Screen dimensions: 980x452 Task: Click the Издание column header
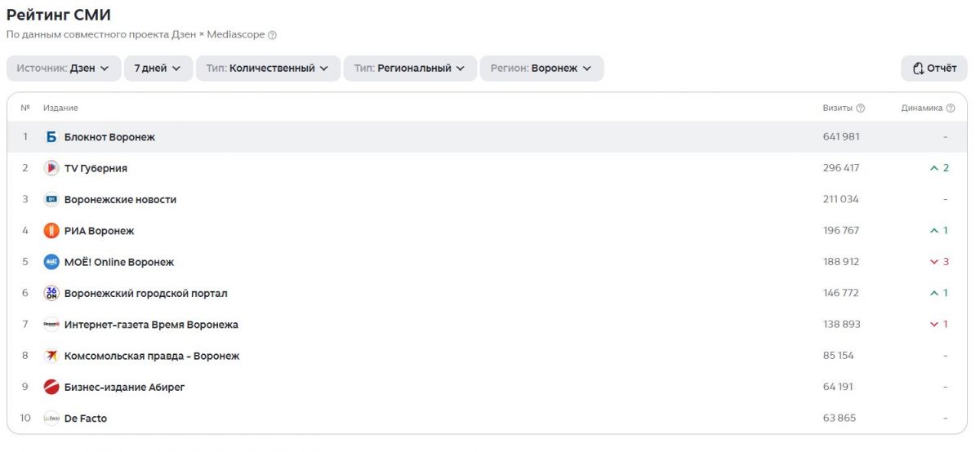click(60, 109)
